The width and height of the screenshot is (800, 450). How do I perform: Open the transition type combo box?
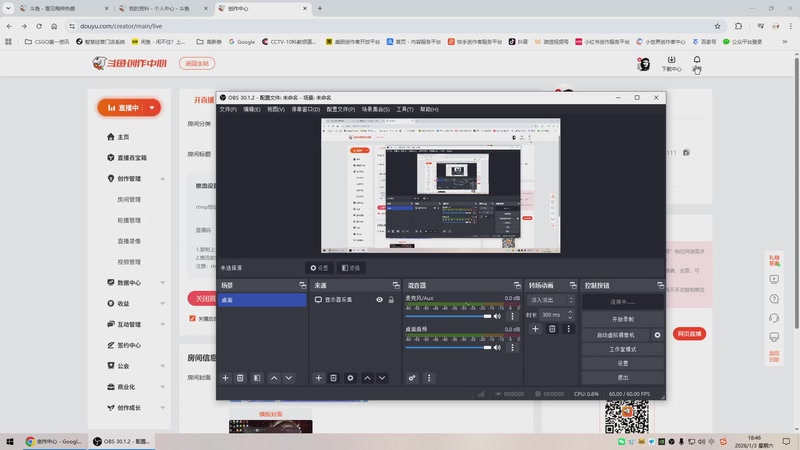tap(551, 300)
